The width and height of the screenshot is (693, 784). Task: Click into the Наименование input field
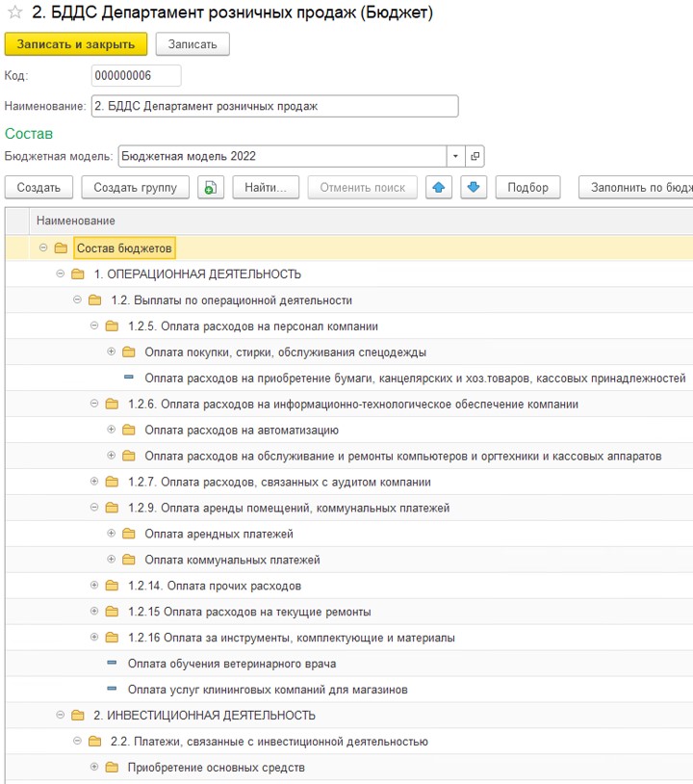click(x=275, y=106)
